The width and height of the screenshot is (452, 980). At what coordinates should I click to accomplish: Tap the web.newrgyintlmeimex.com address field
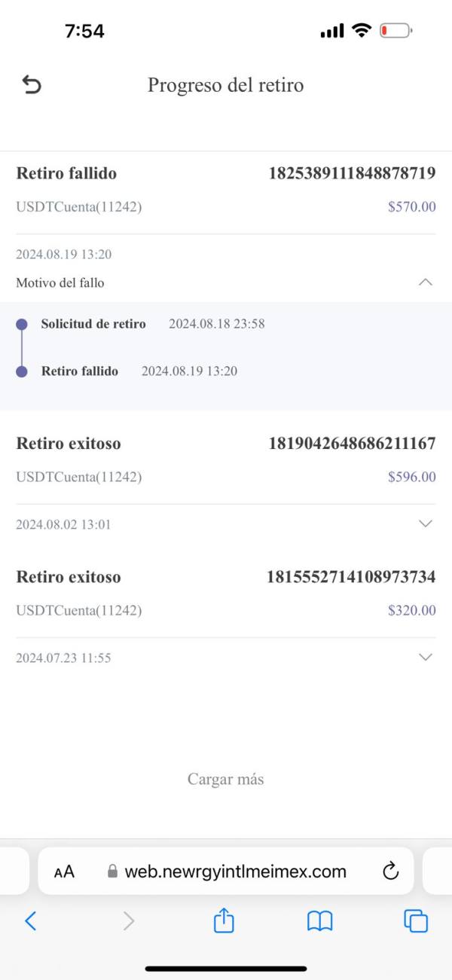235,872
